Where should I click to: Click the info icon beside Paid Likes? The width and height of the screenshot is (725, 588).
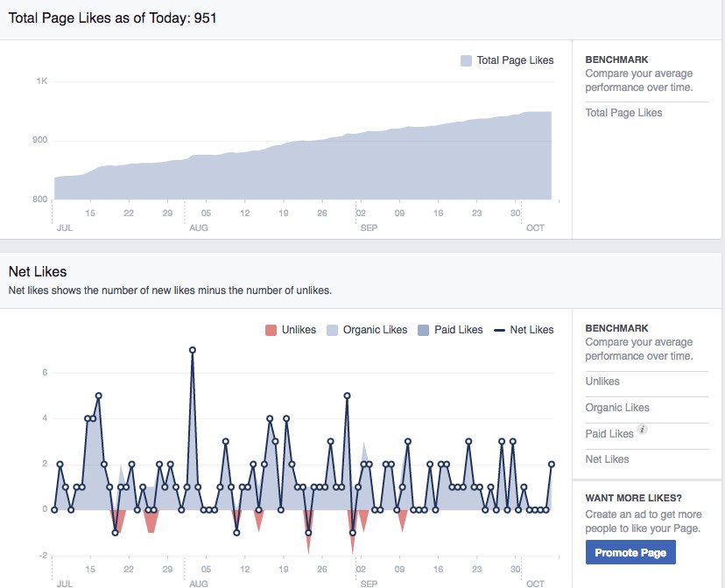(x=643, y=430)
